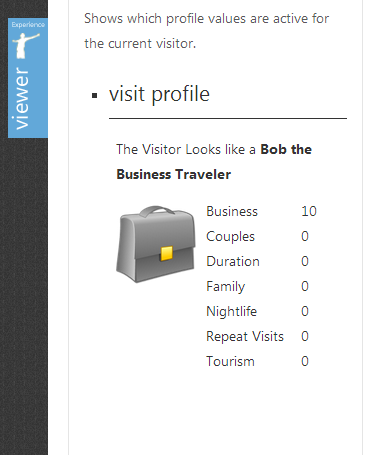Click the yellow clasp on the briefcase
This screenshot has width=371, height=455.
pyautogui.click(x=167, y=253)
